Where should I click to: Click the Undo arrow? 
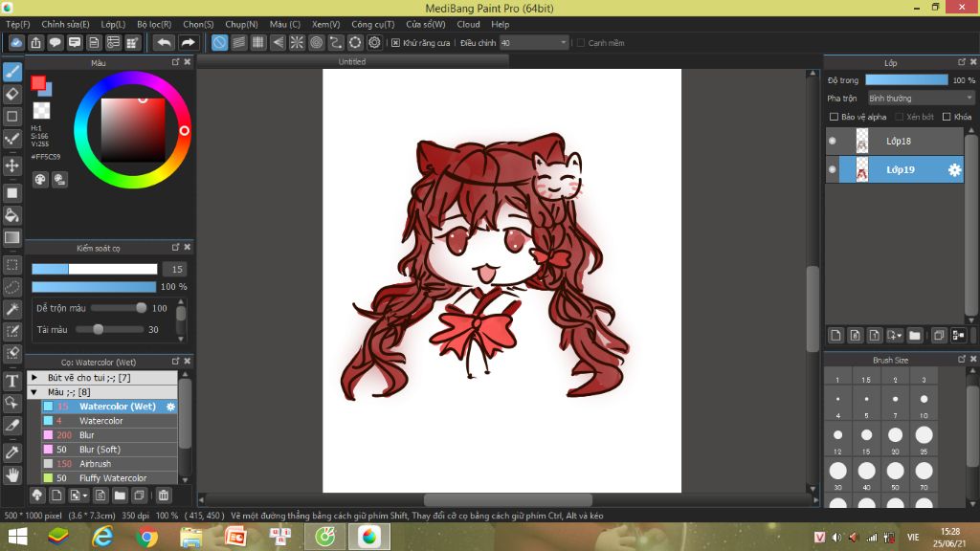tap(164, 42)
